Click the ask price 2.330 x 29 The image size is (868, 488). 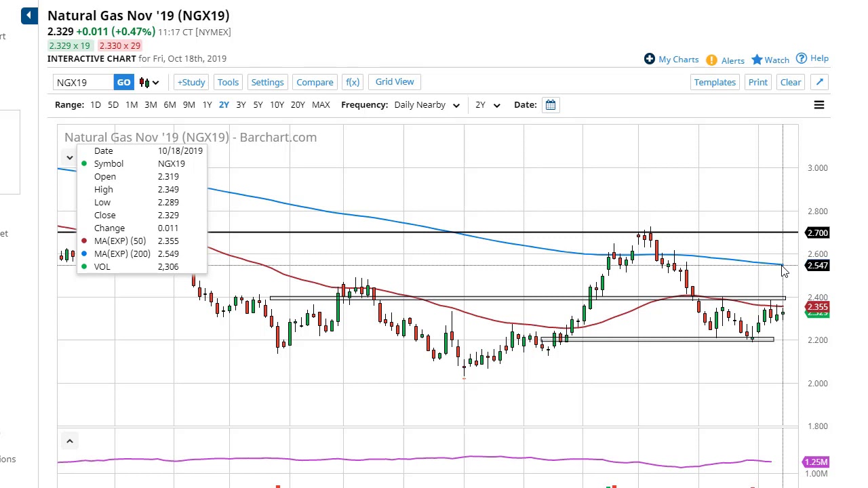[x=119, y=45]
